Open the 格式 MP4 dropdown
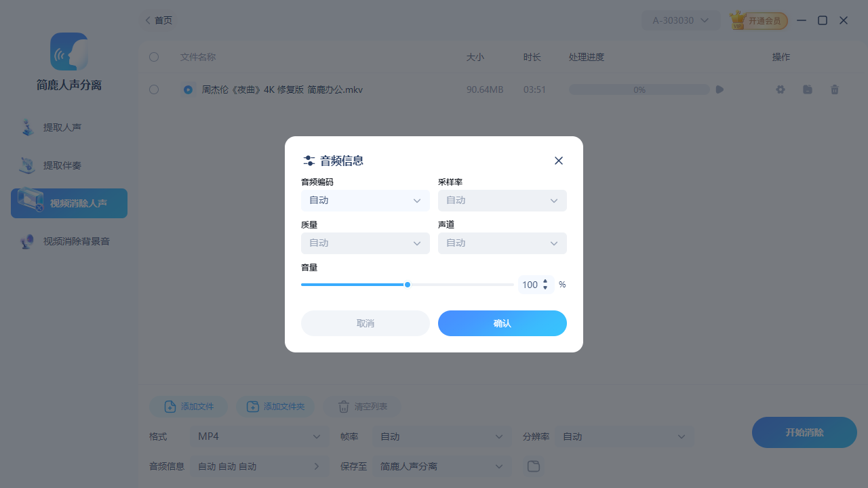 coord(259,436)
